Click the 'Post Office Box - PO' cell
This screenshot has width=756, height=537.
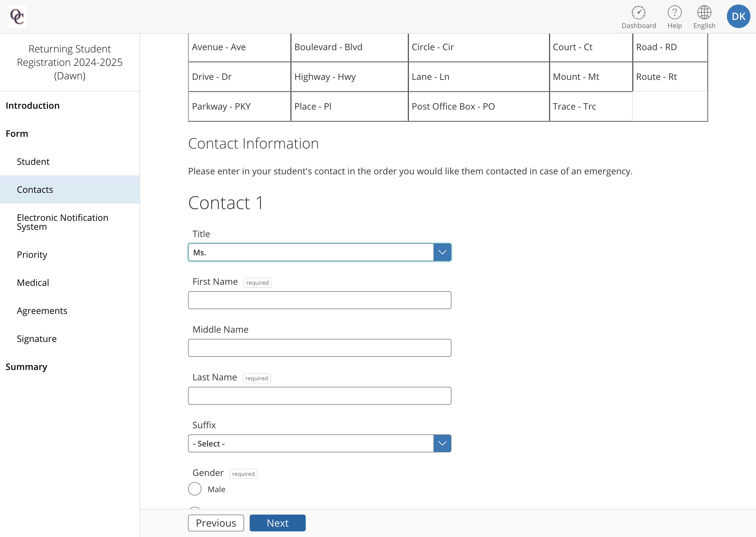coord(479,107)
